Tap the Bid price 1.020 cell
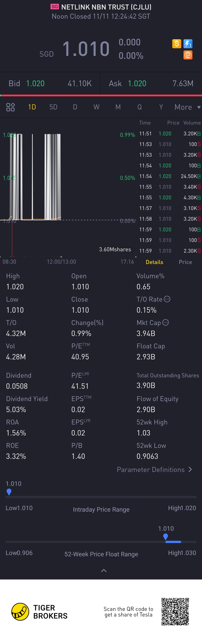Screen dimensions: 202x644 35,84
